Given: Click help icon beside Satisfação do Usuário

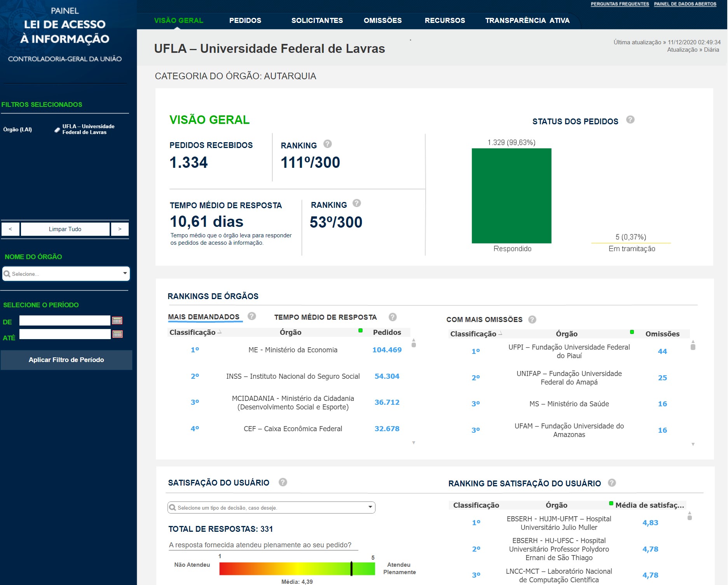Looking at the screenshot, I should point(283,482).
